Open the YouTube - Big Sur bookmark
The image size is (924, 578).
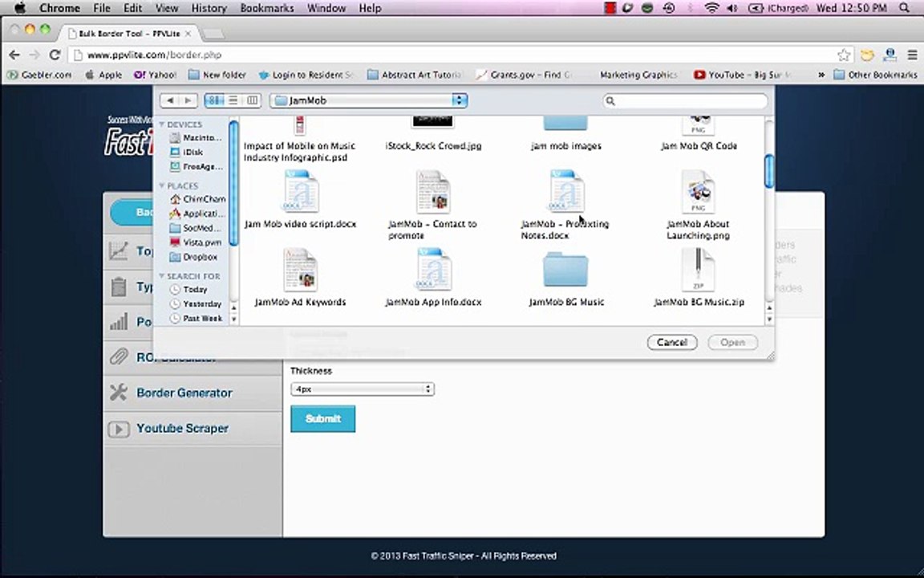tap(743, 75)
